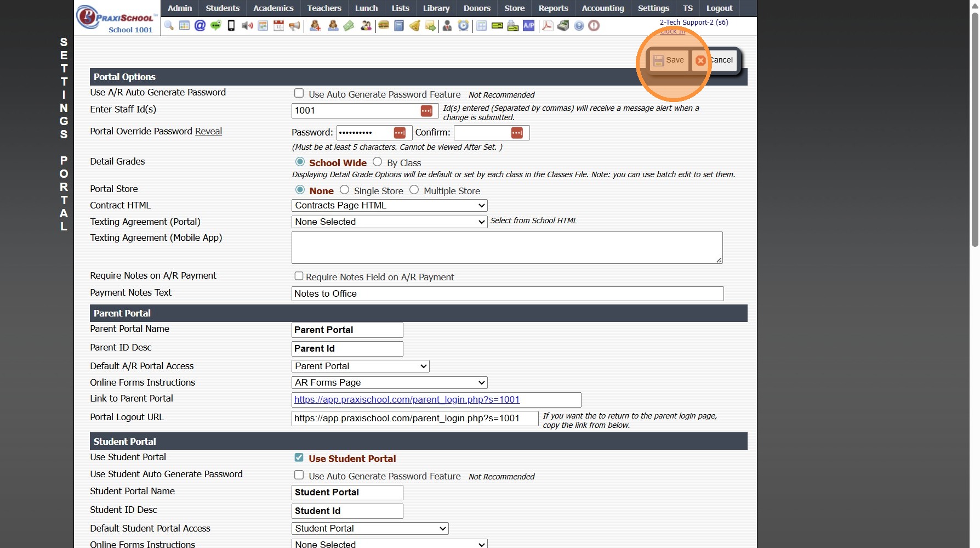This screenshot has width=980, height=548.
Task: Choose the Single Store radio button
Action: pos(344,190)
